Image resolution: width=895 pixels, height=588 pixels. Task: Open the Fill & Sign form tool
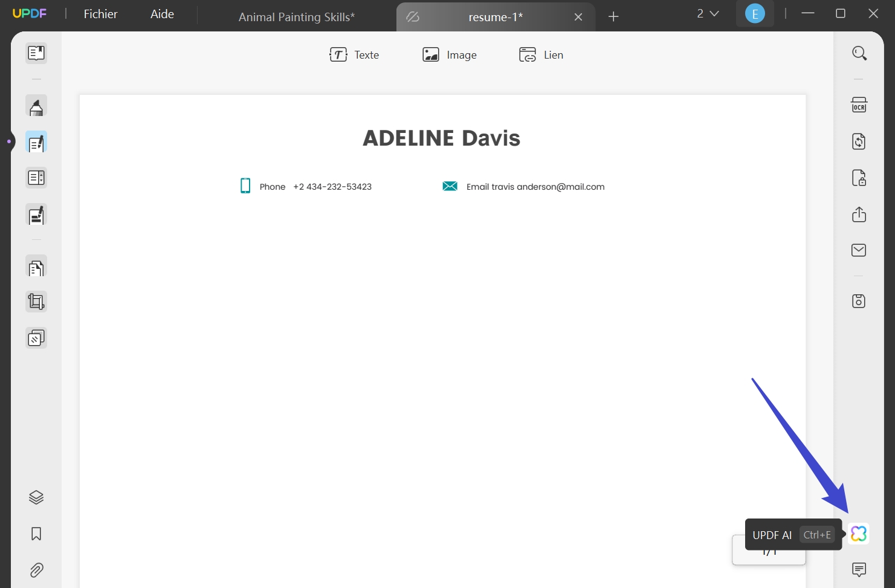(x=36, y=215)
